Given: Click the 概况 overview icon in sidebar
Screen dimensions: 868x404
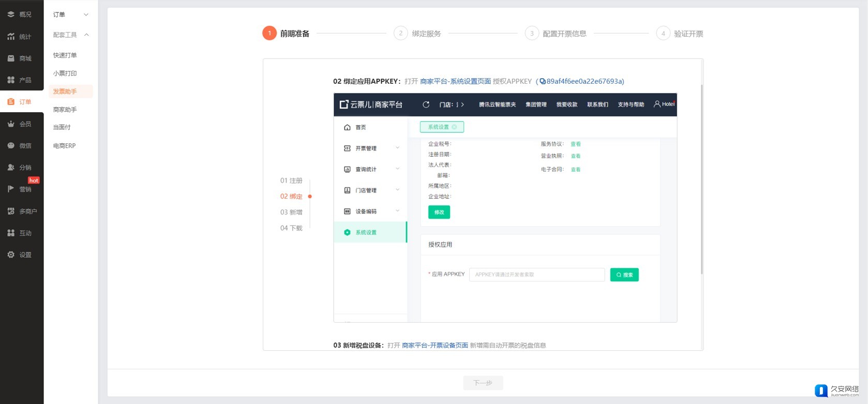Looking at the screenshot, I should pos(11,14).
